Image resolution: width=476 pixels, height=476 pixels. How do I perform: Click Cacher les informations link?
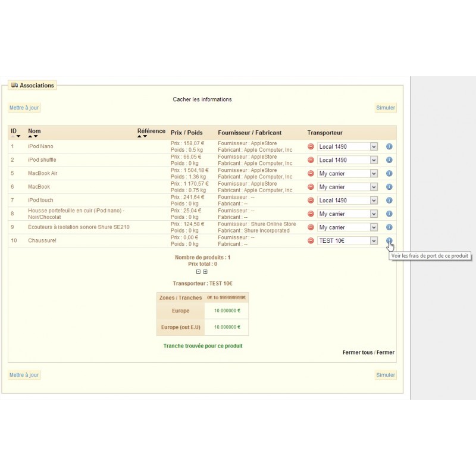coord(202,99)
